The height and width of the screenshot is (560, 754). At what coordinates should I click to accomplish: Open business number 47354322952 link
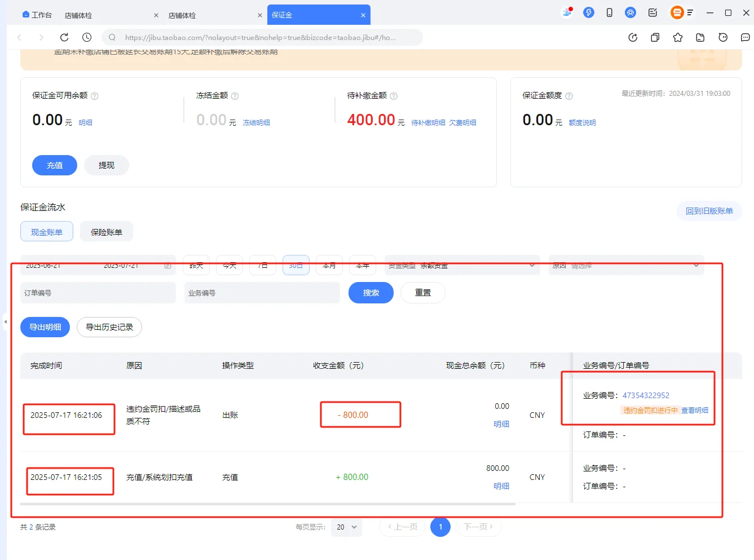[646, 395]
